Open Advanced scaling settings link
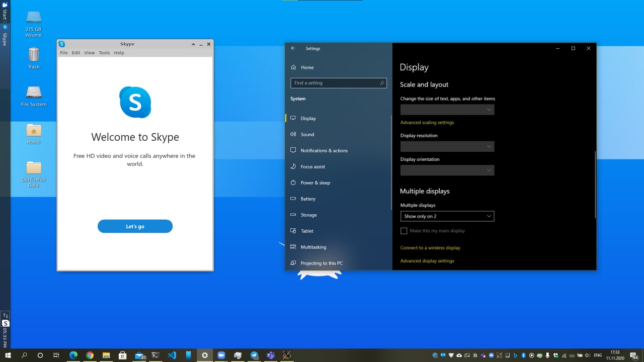This screenshot has width=644, height=362. coord(427,123)
